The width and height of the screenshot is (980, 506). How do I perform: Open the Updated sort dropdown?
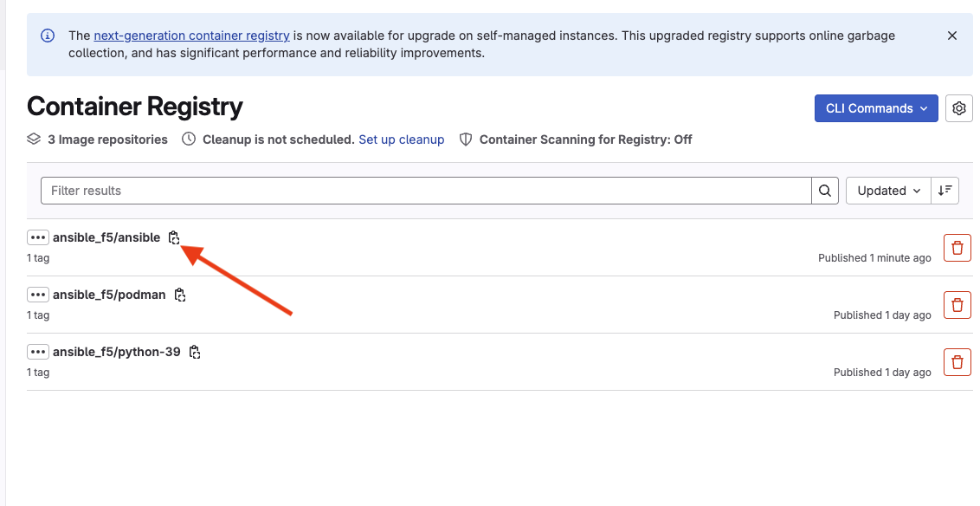click(x=888, y=191)
